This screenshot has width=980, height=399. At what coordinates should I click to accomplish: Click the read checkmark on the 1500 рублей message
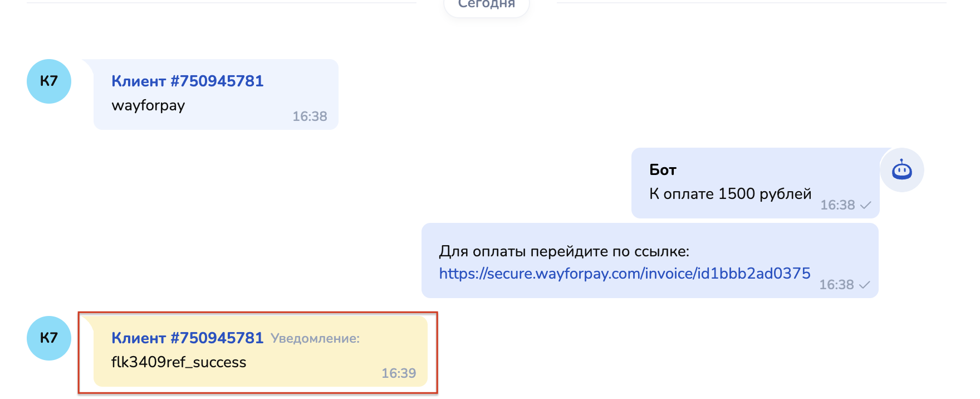(865, 205)
